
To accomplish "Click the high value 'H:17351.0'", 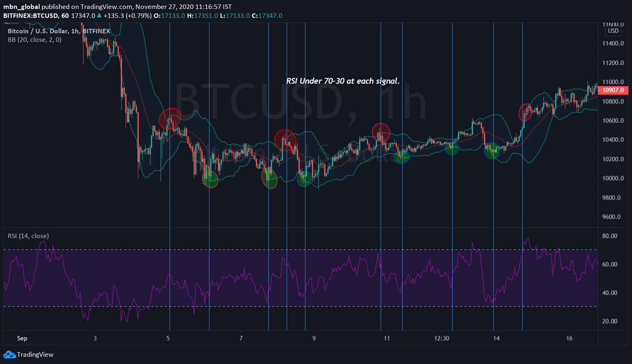I will pyautogui.click(x=202, y=16).
